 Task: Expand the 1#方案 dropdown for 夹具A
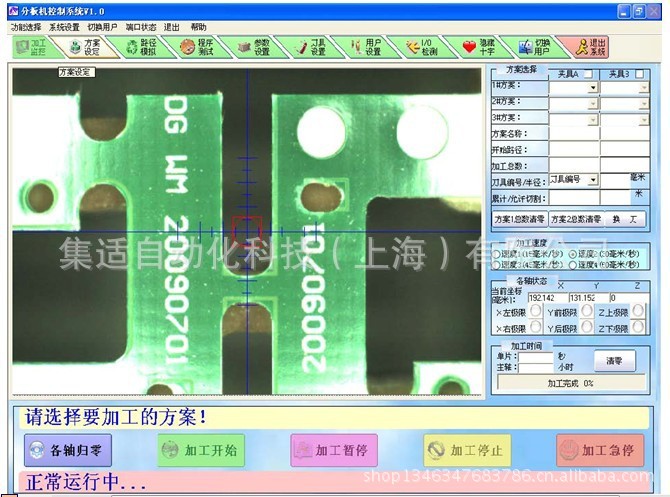click(x=593, y=88)
